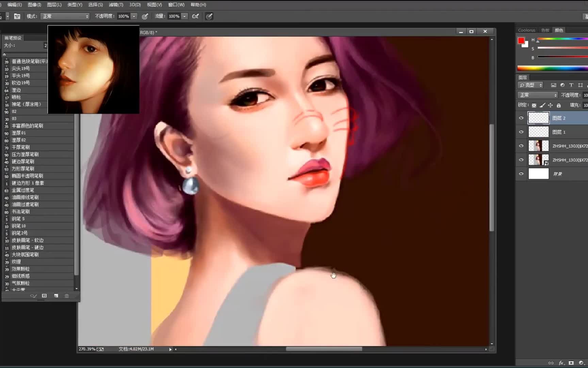The width and height of the screenshot is (588, 368).
Task: Toggle visibility of second ZHSHH_130J smart object layer
Action: click(521, 160)
